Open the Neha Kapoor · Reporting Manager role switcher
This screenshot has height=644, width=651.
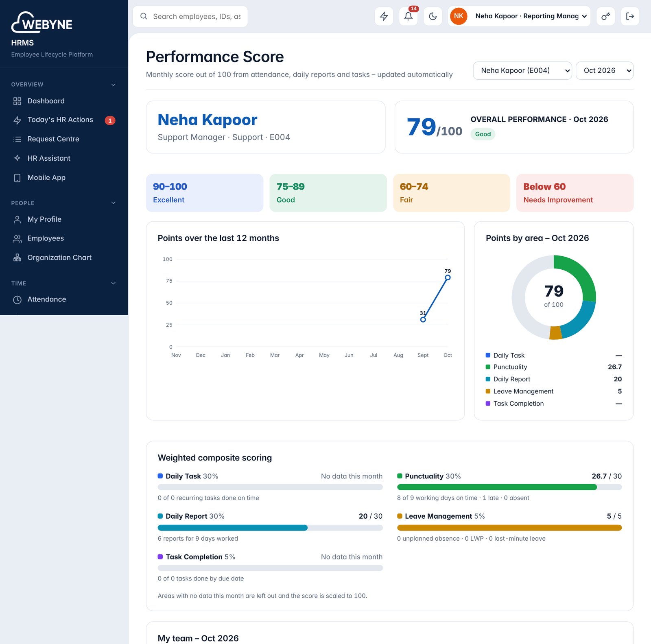[x=519, y=16]
